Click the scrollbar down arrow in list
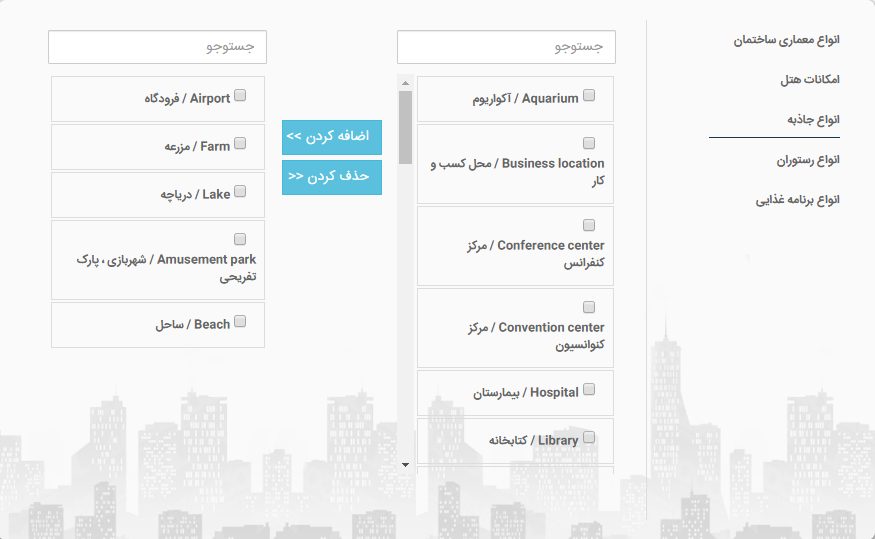875x539 pixels. [406, 465]
